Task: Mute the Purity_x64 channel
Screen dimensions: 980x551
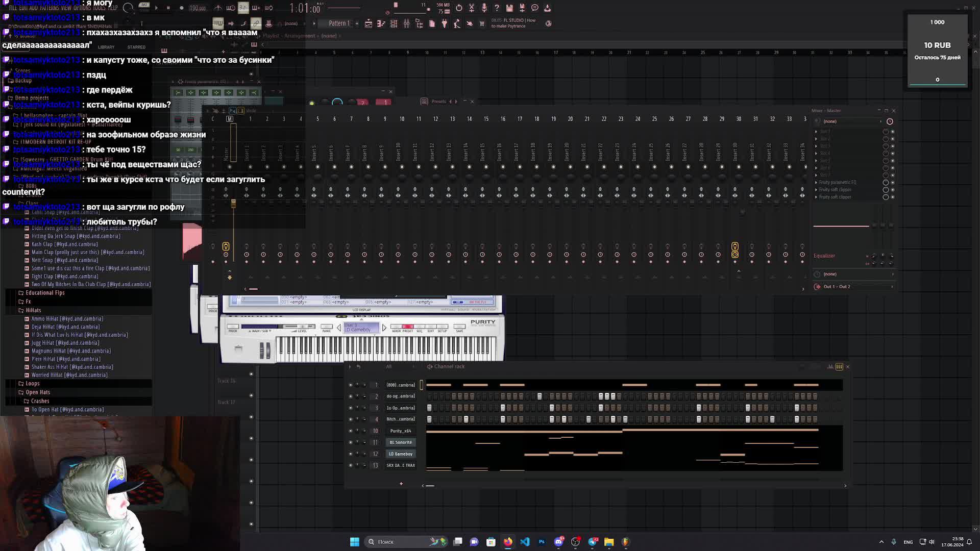Action: [x=351, y=431]
